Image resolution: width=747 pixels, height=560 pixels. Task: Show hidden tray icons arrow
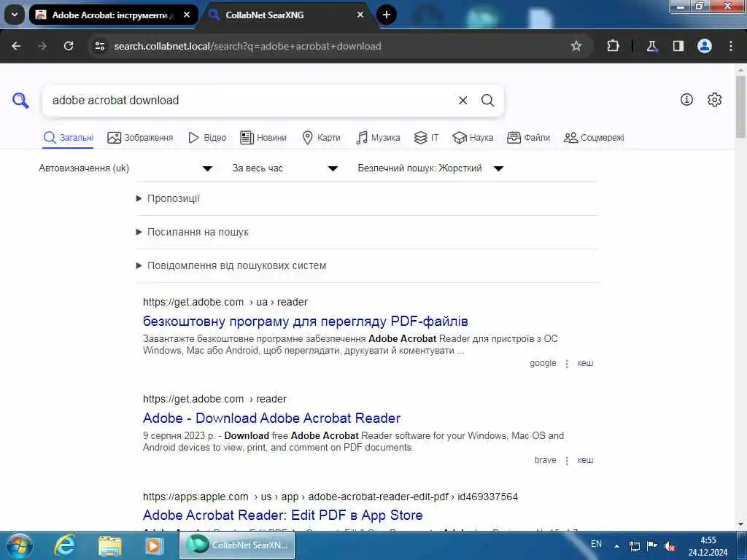coord(616,546)
